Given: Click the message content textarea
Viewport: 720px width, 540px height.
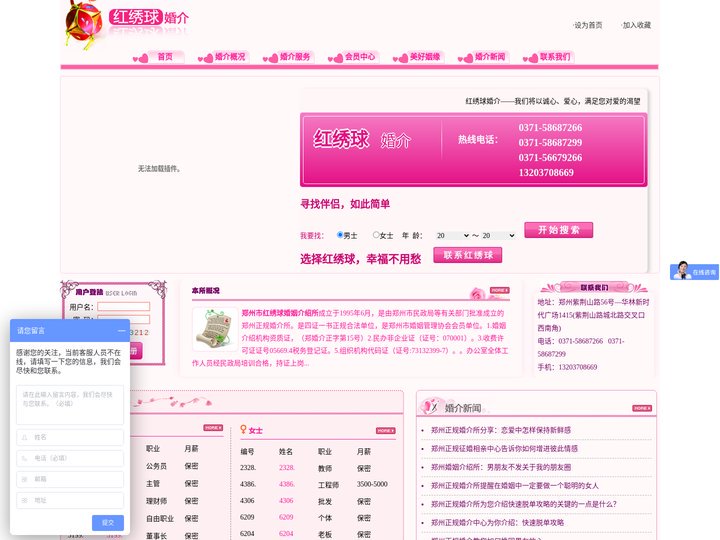Looking at the screenshot, I should 70,405.
